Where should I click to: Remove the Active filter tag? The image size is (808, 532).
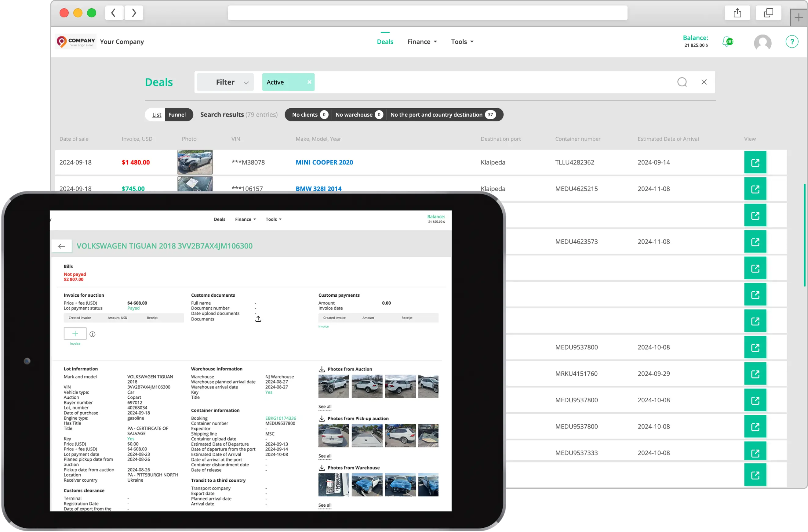coord(309,82)
